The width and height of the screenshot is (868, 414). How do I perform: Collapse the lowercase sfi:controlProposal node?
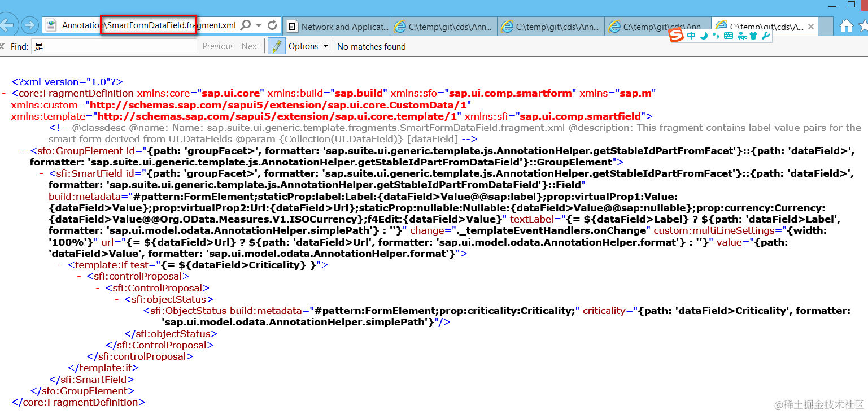coord(80,276)
